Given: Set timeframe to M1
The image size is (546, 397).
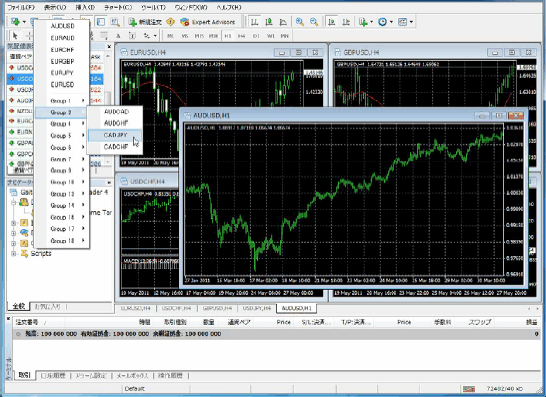Looking at the screenshot, I should pos(170,36).
